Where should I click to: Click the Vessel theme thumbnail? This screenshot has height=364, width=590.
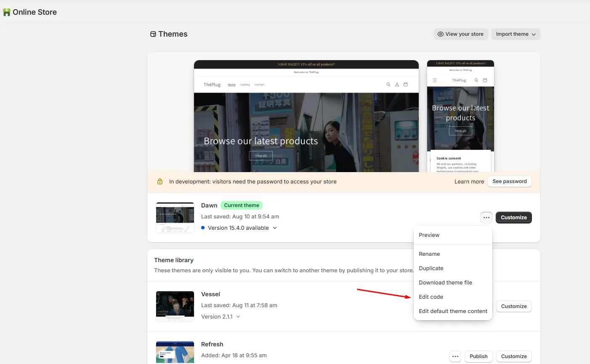tap(175, 306)
